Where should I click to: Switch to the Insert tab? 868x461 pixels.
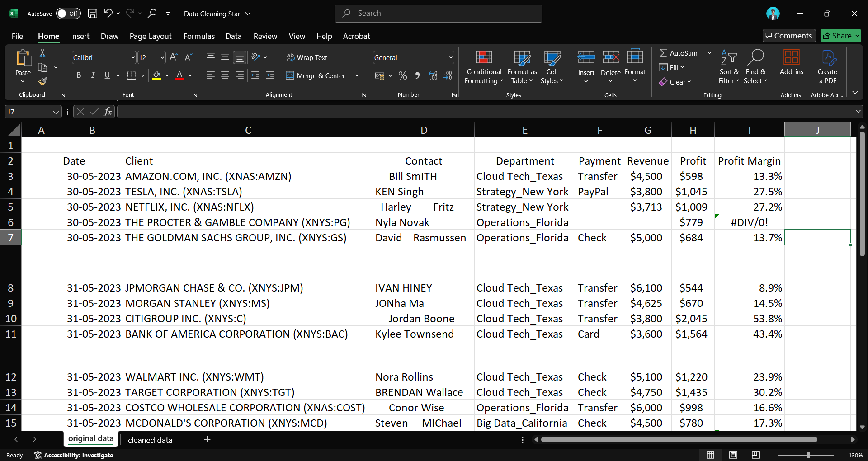80,36
